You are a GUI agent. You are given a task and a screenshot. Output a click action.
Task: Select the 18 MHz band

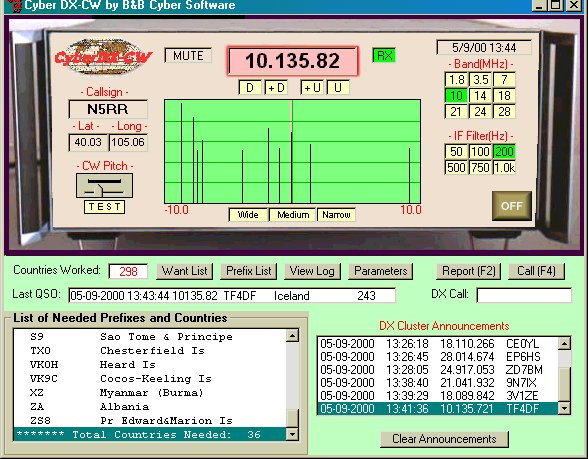[504, 96]
